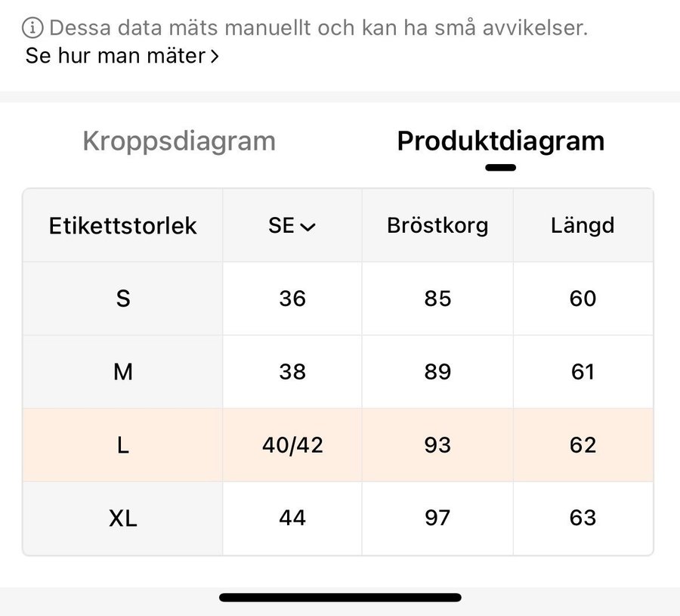The height and width of the screenshot is (616, 680).
Task: Click the info icon beside measurement note
Action: tap(32, 29)
